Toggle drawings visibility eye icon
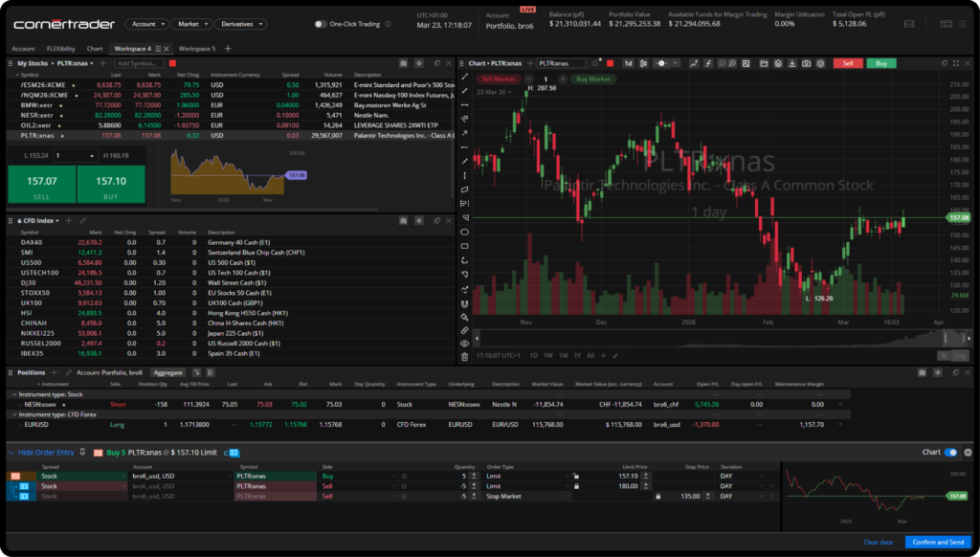Viewport: 980px width, 557px height. coord(464,344)
